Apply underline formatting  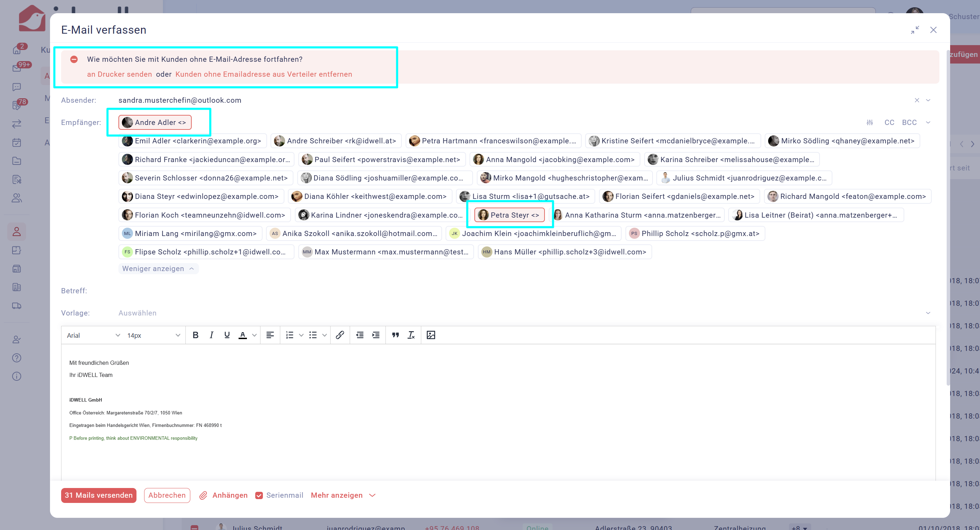tap(227, 335)
